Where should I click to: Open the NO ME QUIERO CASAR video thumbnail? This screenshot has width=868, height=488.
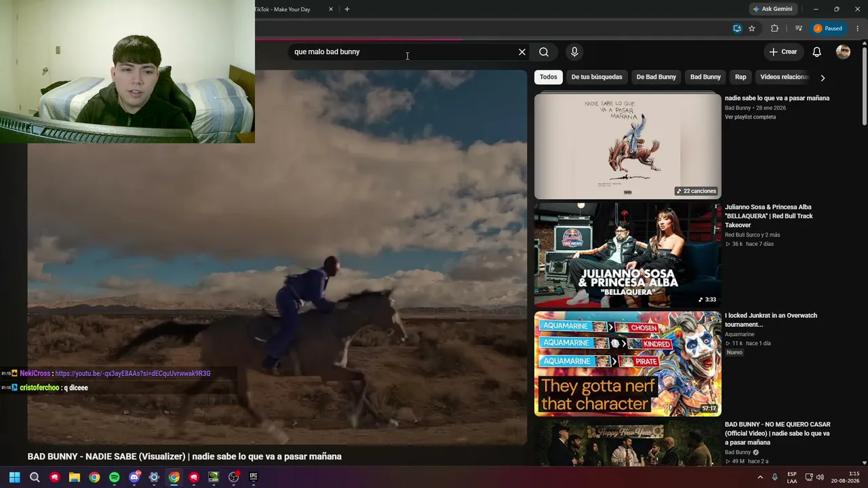627,443
